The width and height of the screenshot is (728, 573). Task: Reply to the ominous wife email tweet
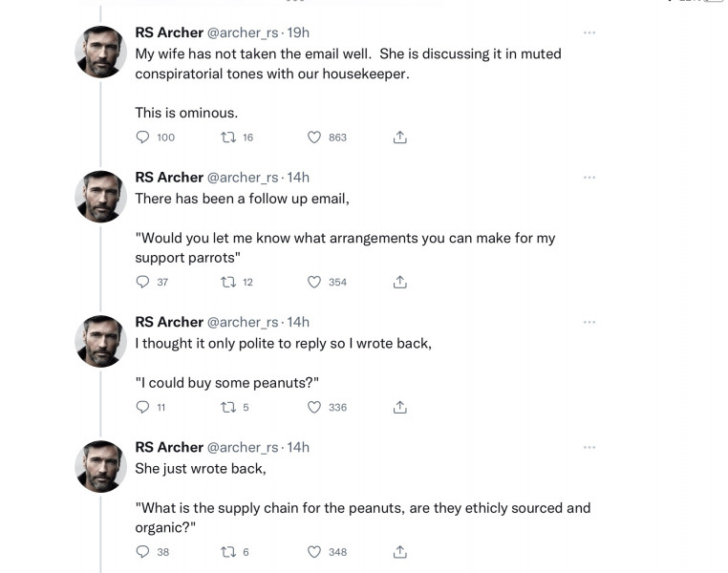(143, 138)
